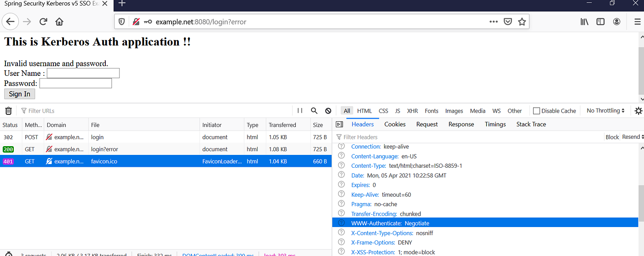Enable the Disable Cache checkbox
The width and height of the screenshot is (644, 256).
[536, 111]
